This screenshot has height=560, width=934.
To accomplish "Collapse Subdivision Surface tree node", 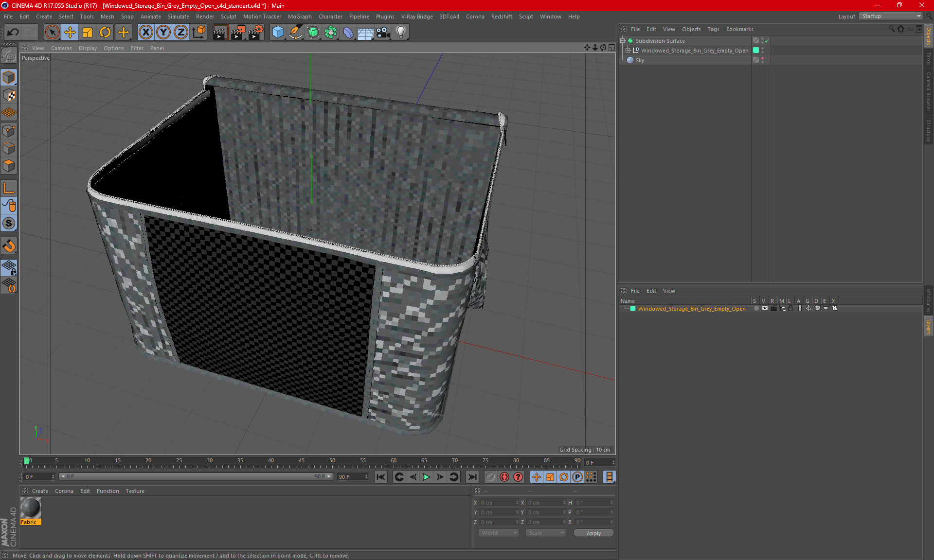I will (x=622, y=41).
